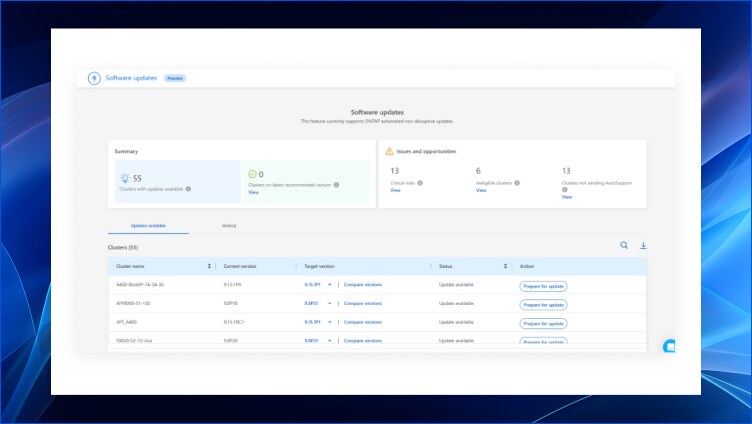
Task: Click info icon for Clusters with updates available
Action: pos(188,188)
